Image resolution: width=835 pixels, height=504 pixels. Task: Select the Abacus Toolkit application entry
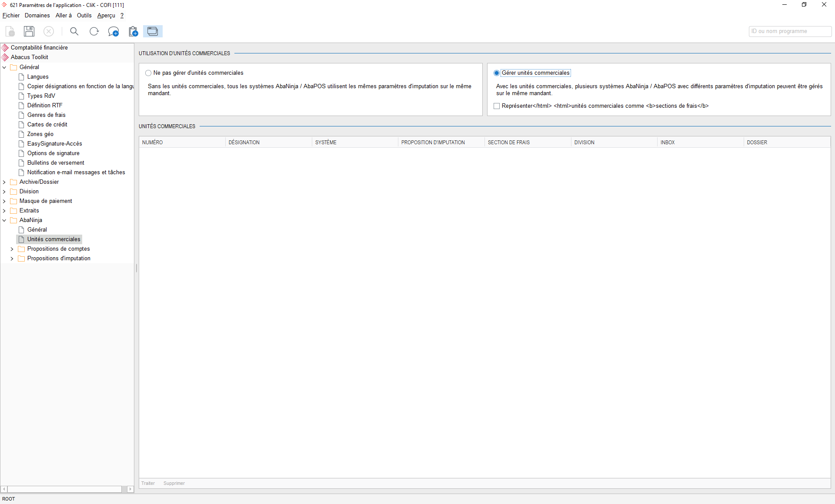[x=30, y=57]
